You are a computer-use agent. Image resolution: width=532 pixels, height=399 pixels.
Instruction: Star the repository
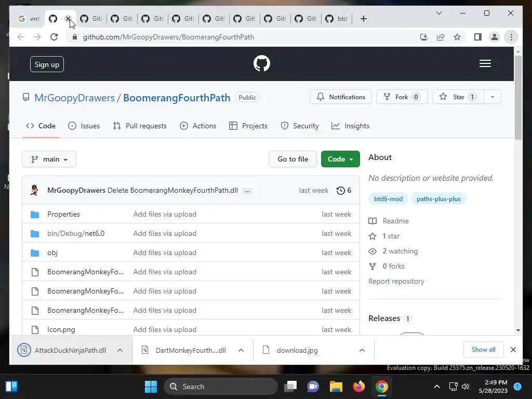pyautogui.click(x=458, y=97)
